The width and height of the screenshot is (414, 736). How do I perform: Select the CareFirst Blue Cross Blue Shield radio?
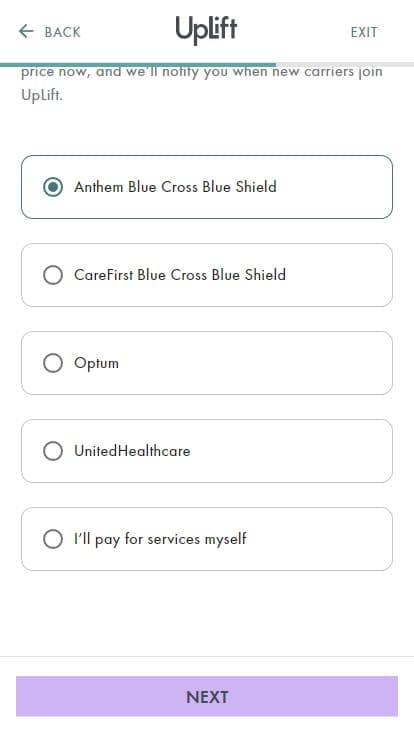(53, 275)
